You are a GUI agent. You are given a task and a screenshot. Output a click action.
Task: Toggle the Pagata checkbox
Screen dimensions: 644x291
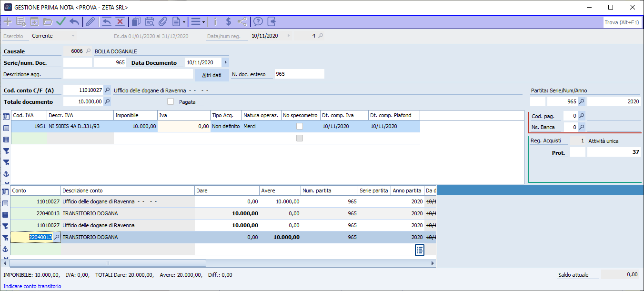[x=171, y=101]
